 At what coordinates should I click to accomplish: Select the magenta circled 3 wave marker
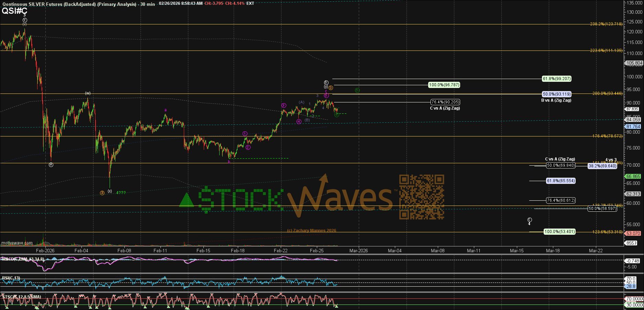[284, 106]
